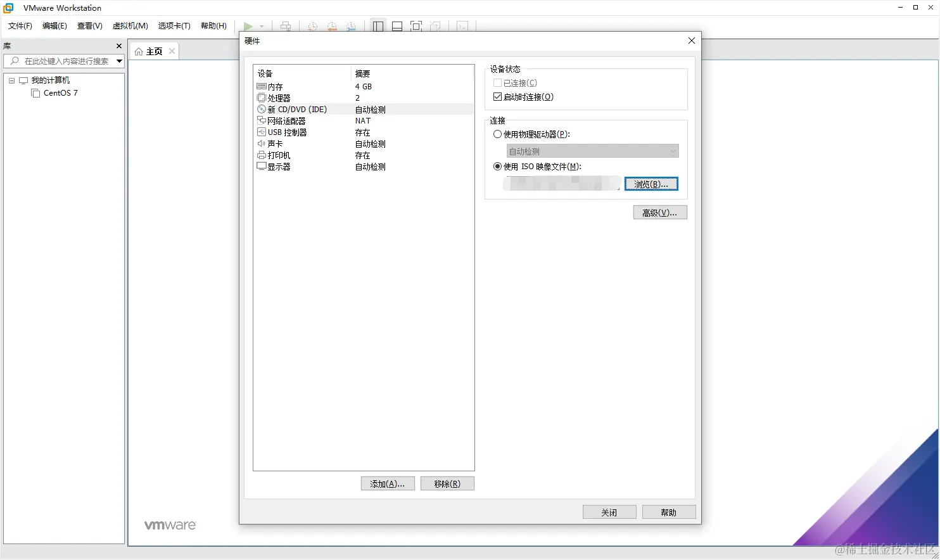Click the 移除(R) remove button
This screenshot has width=940, height=560.
tap(447, 484)
